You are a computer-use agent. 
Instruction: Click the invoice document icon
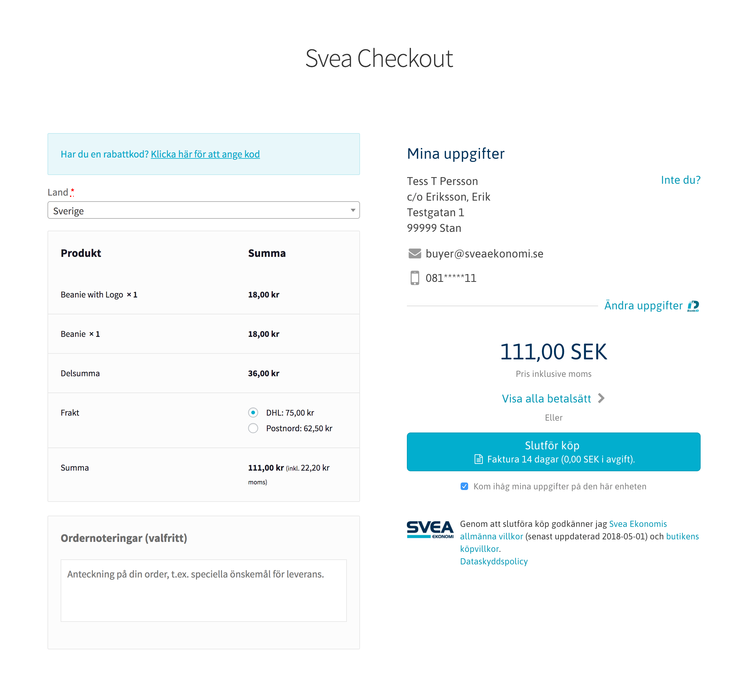click(478, 459)
